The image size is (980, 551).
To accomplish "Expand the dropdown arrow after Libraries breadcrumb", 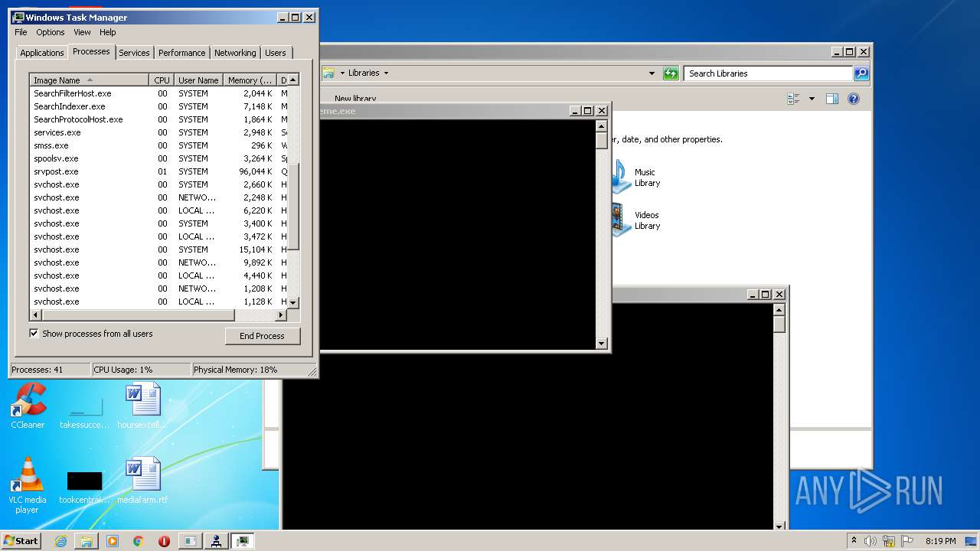I will click(386, 73).
